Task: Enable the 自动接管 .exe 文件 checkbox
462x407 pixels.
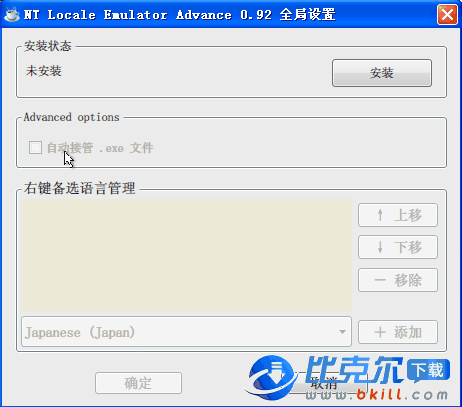Action: click(x=35, y=148)
